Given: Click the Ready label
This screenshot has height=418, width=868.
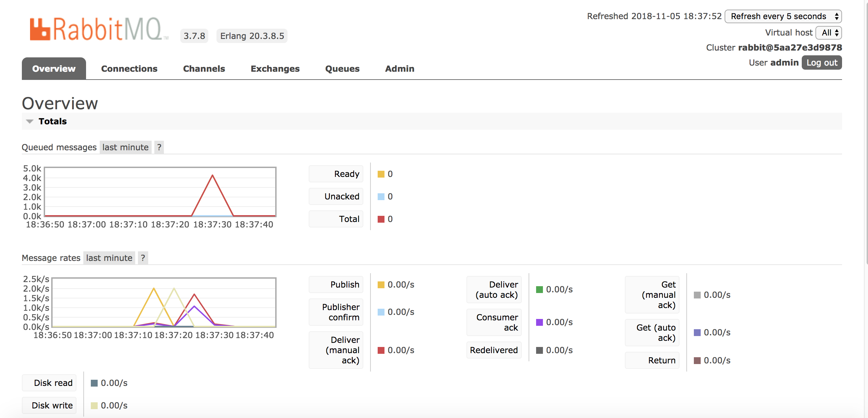Looking at the screenshot, I should tap(336, 174).
